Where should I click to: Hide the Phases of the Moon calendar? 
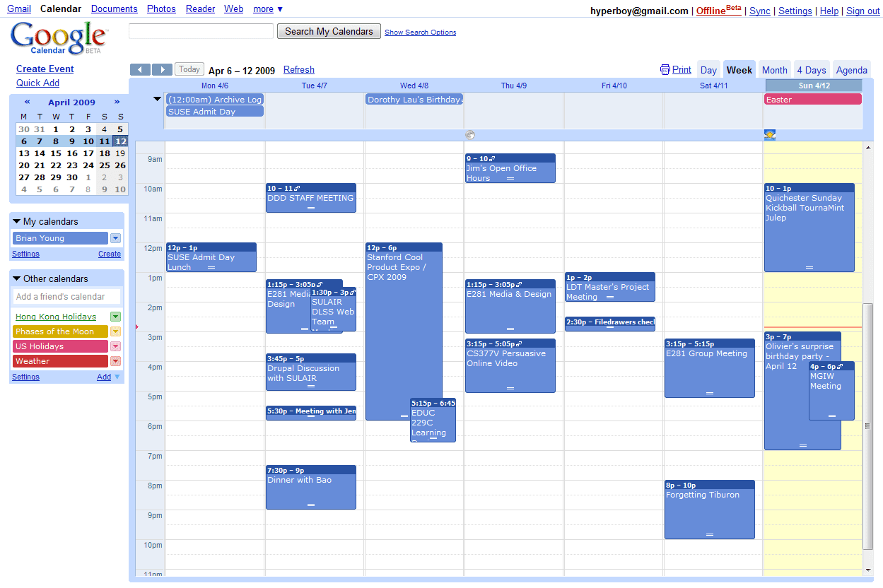point(60,331)
